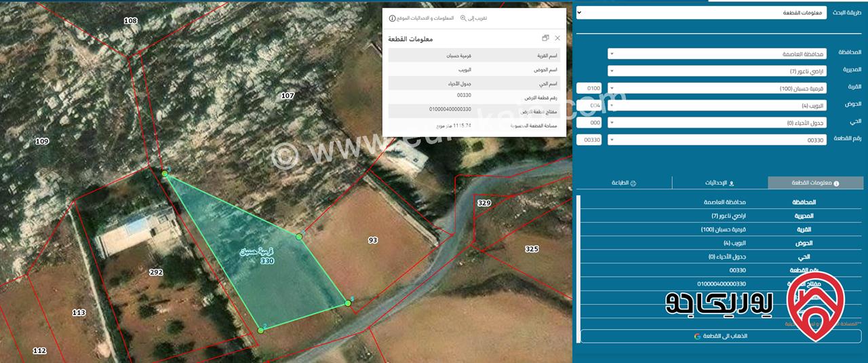Expand the governorate dropdown

pos(717,54)
